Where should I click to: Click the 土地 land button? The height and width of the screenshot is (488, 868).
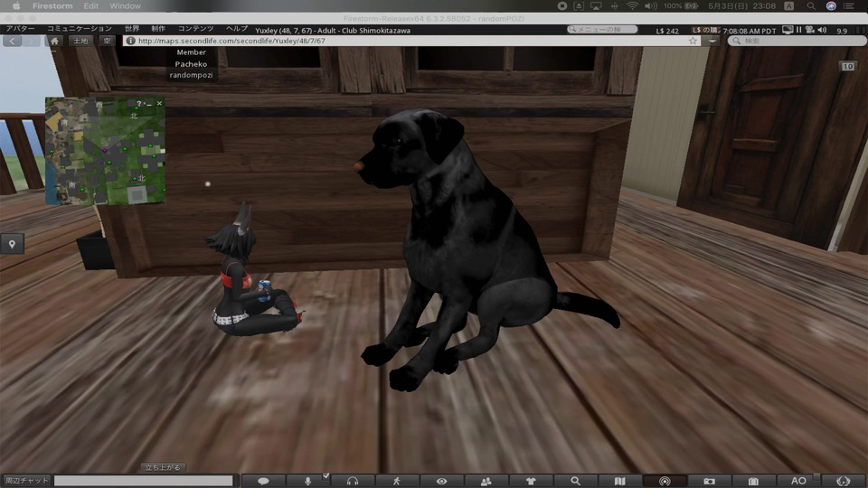[x=80, y=41]
